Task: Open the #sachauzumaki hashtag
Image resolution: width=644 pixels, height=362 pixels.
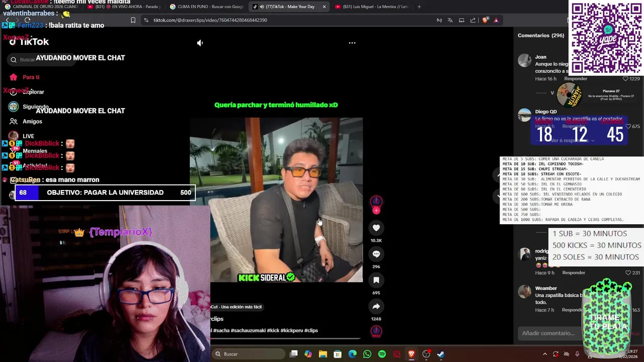Action: (x=248, y=330)
